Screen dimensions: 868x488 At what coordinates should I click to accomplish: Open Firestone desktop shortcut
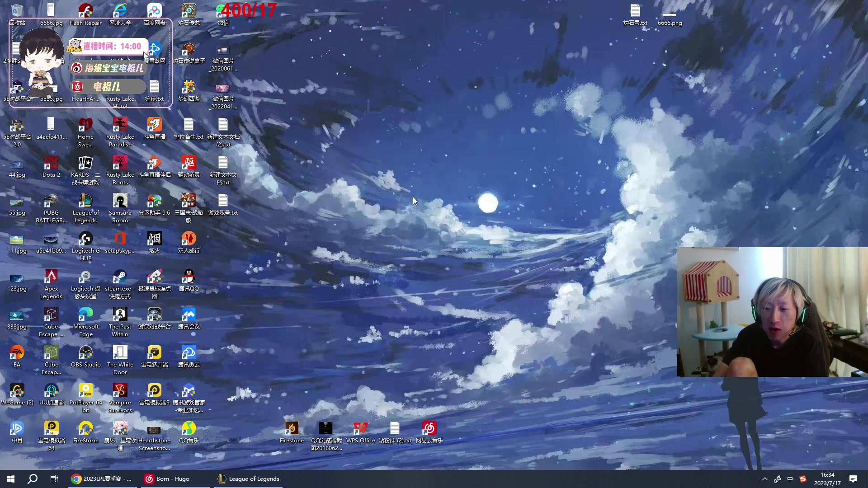pos(292,432)
